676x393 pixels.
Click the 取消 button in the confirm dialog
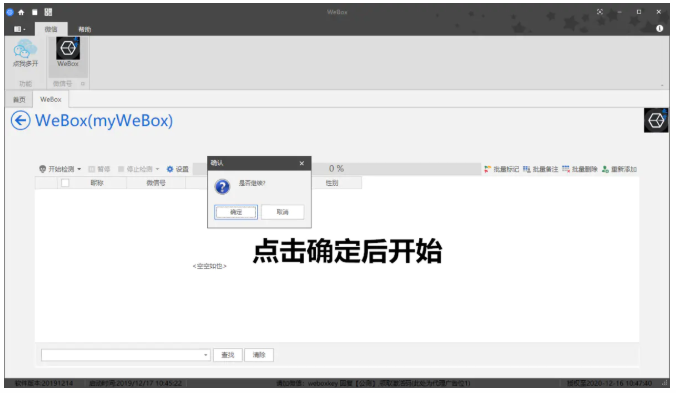282,212
